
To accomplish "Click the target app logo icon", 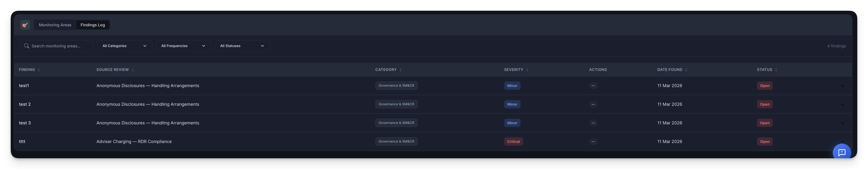I will [x=25, y=25].
